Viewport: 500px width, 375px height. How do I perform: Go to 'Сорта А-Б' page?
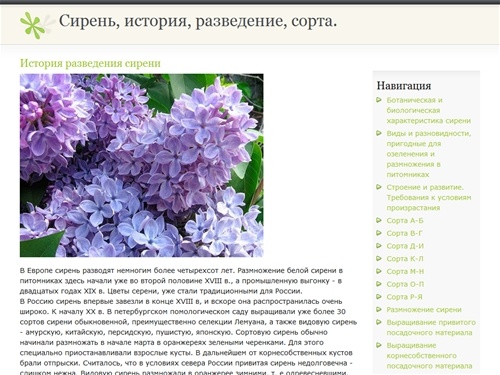click(405, 221)
